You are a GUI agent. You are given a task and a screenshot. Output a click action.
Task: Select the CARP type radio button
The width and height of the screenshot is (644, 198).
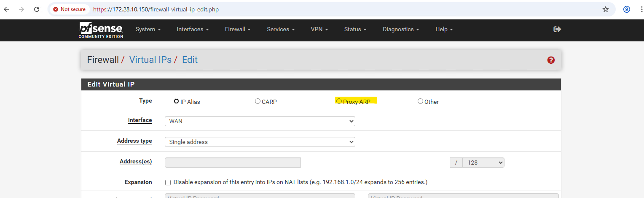[258, 101]
